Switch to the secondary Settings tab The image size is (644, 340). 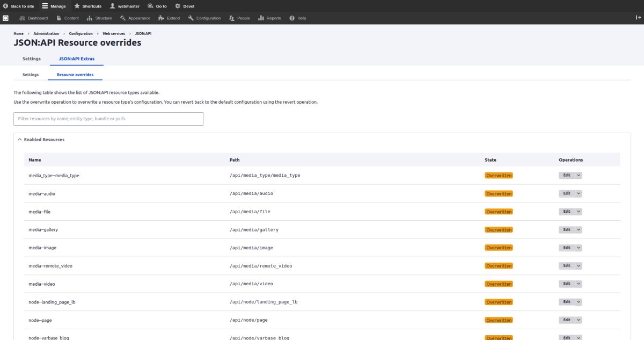31,75
